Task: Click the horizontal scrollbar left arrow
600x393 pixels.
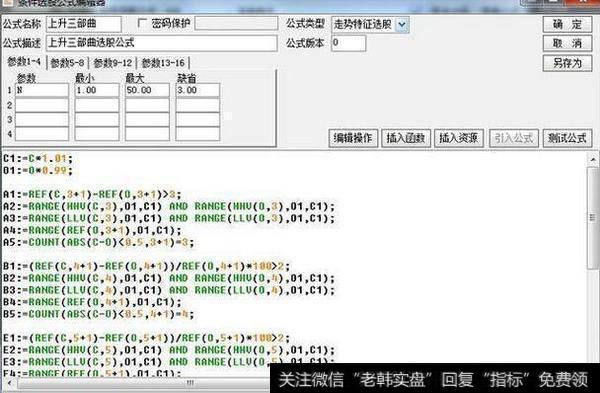Action: [x=9, y=383]
